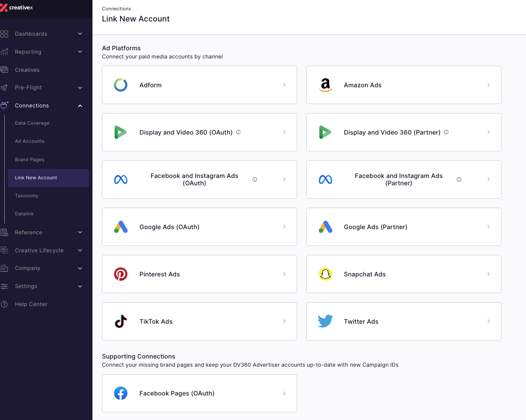The height and width of the screenshot is (420, 526).
Task: Expand the Pre-Flight menu chevron
Action: (80, 88)
